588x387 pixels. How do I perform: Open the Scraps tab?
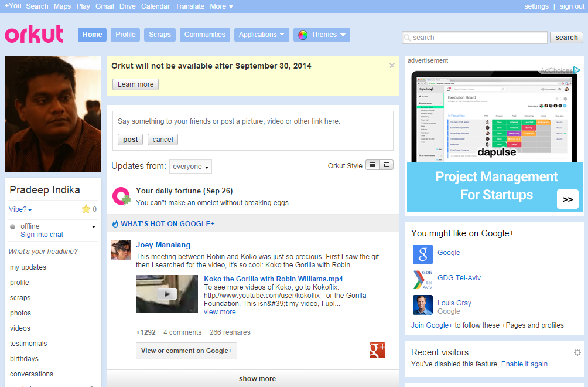pyautogui.click(x=160, y=35)
